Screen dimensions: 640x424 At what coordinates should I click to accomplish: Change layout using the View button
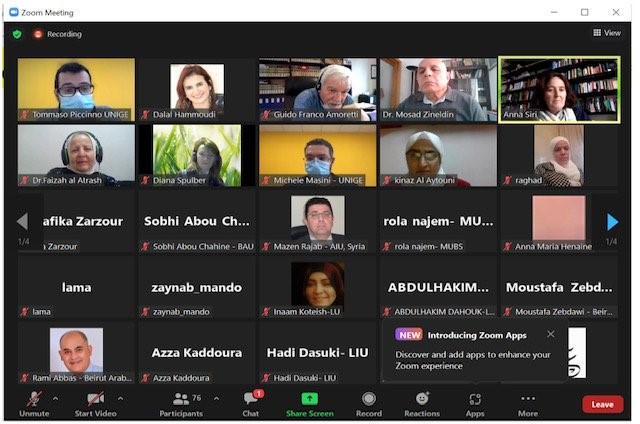pyautogui.click(x=607, y=33)
